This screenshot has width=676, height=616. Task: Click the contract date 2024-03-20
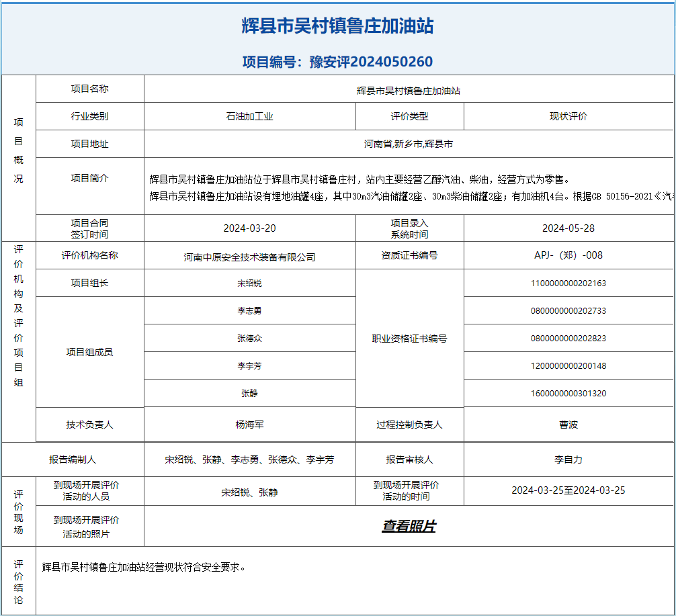coord(249,228)
